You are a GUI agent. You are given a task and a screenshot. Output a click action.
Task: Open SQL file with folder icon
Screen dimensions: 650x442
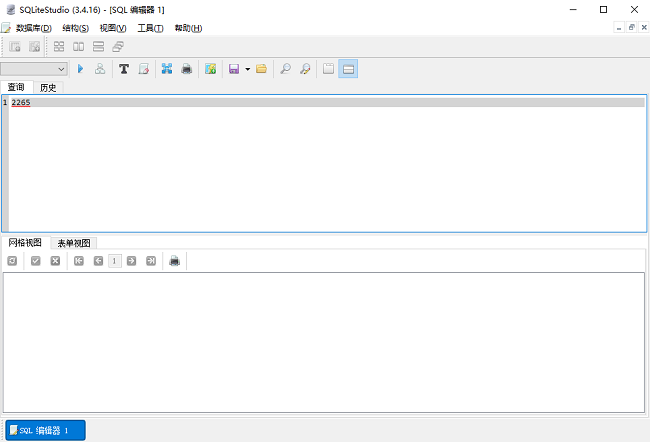tap(261, 69)
